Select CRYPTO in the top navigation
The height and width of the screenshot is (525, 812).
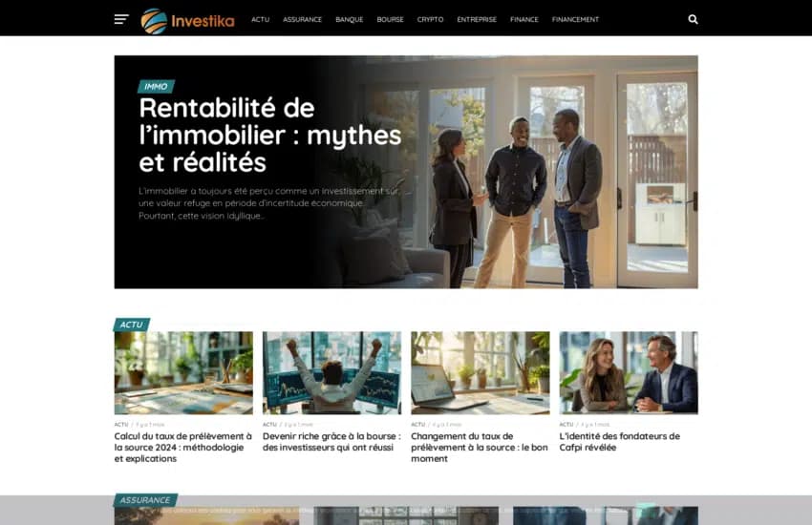(430, 20)
